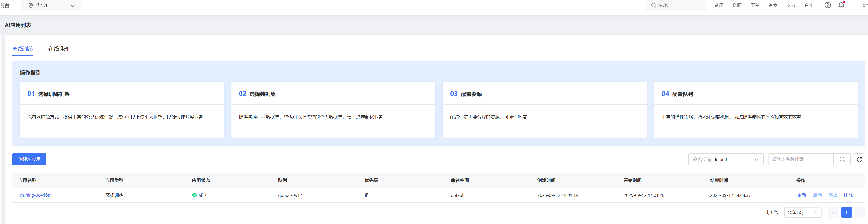Open the training-uc416m application link

coord(35,195)
